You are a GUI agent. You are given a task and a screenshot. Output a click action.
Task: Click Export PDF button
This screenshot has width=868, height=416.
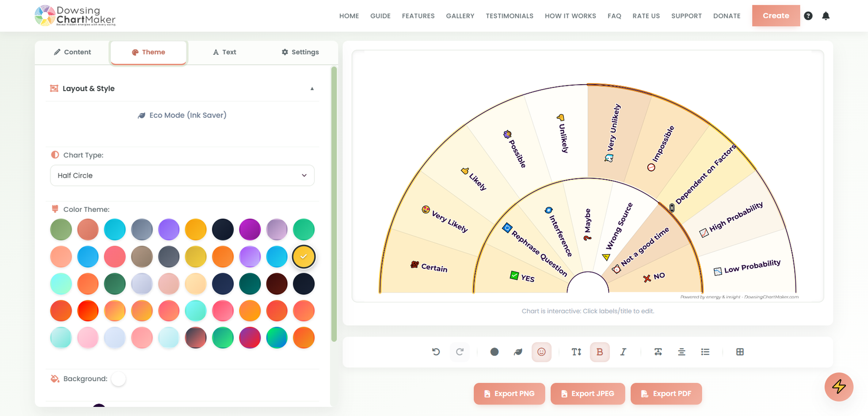[x=666, y=394]
